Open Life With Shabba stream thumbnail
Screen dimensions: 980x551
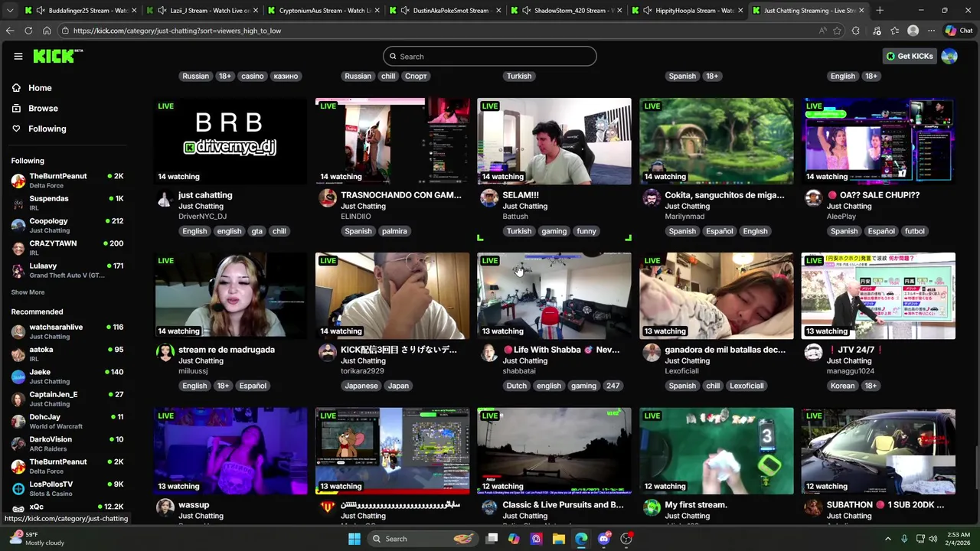click(x=554, y=295)
